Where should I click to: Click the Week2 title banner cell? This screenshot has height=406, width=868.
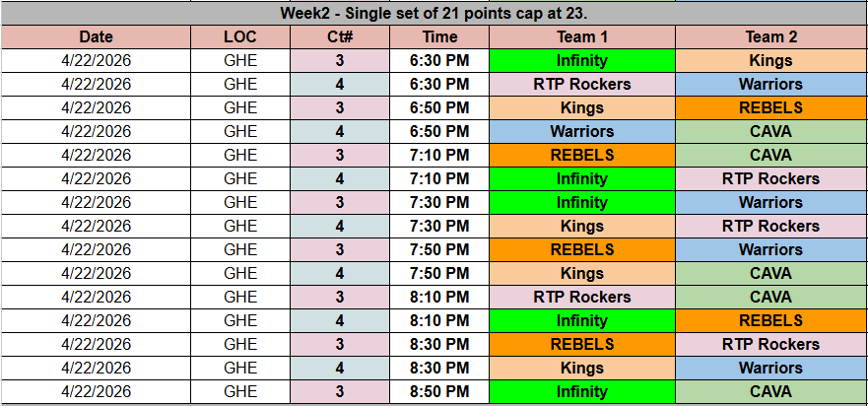[x=434, y=13]
